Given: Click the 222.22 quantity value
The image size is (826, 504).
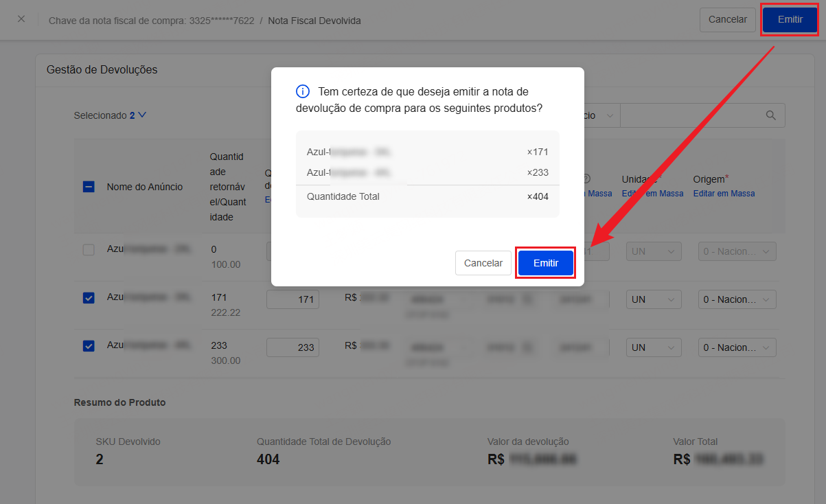Looking at the screenshot, I should point(227,312).
